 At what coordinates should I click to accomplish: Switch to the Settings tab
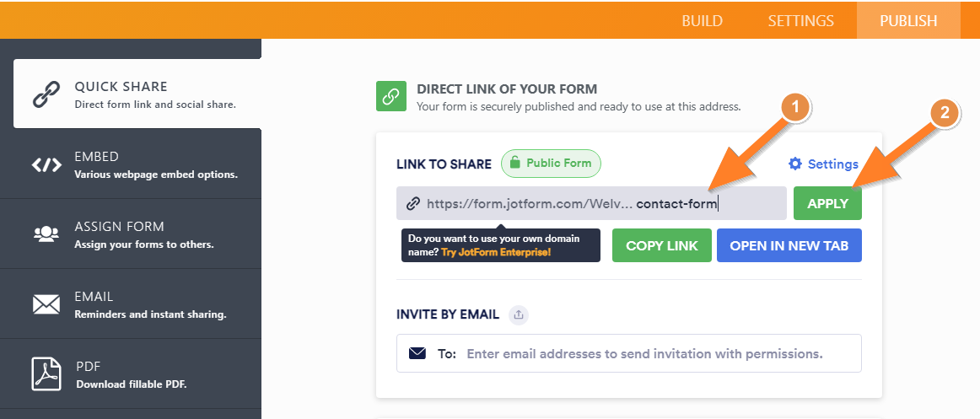(x=800, y=21)
